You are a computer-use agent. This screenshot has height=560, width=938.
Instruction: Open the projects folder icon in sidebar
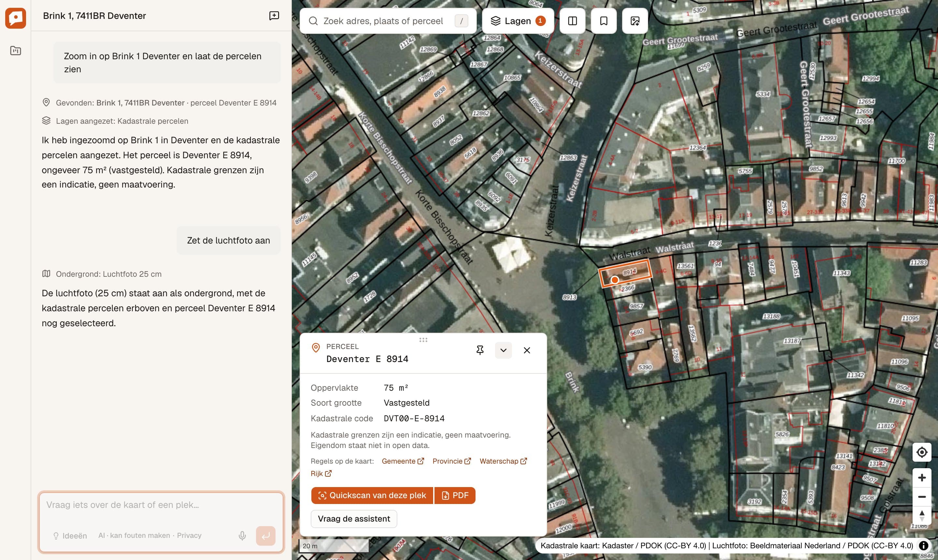[x=16, y=50]
